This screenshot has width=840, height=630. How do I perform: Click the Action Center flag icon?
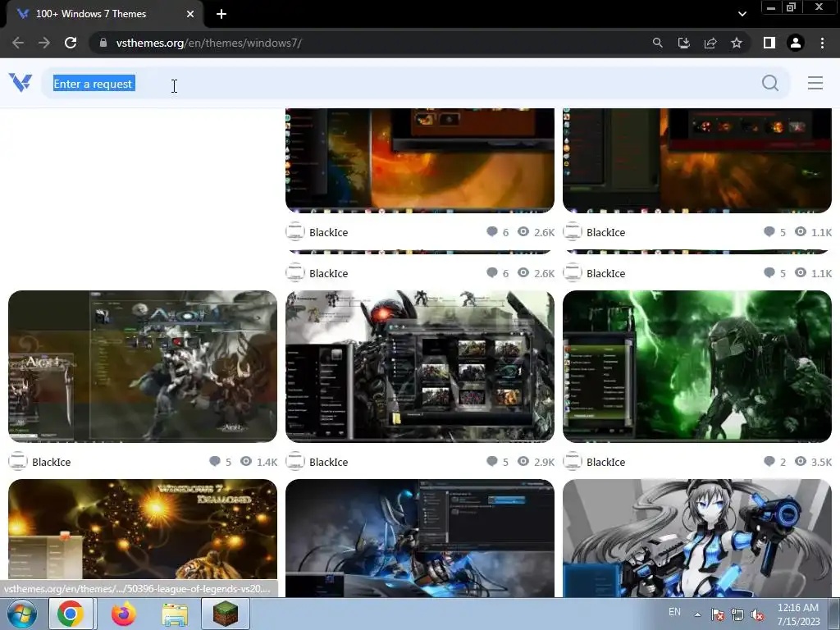tap(717, 615)
